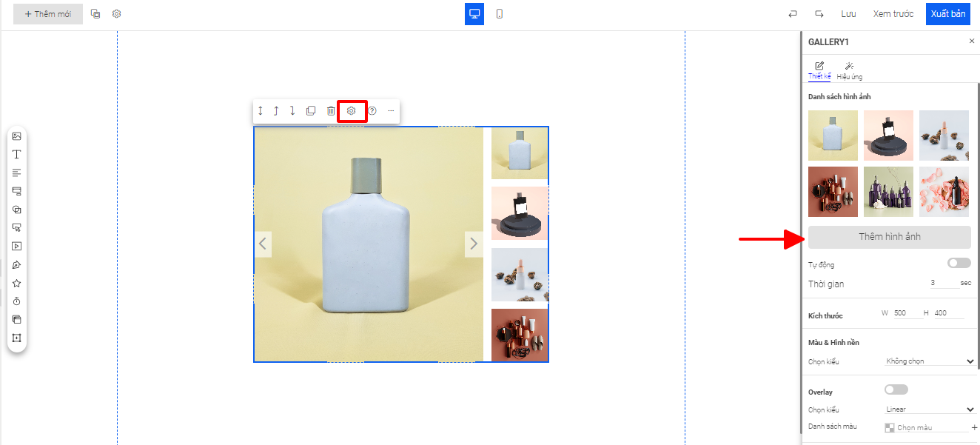The height and width of the screenshot is (445, 980).
Task: Open the Thiết kế tab
Action: [x=819, y=71]
